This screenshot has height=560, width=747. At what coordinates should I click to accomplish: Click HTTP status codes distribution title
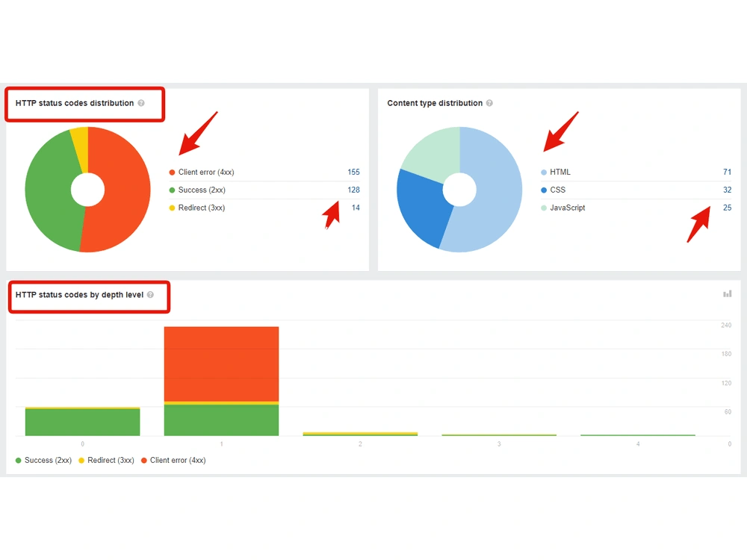(75, 103)
